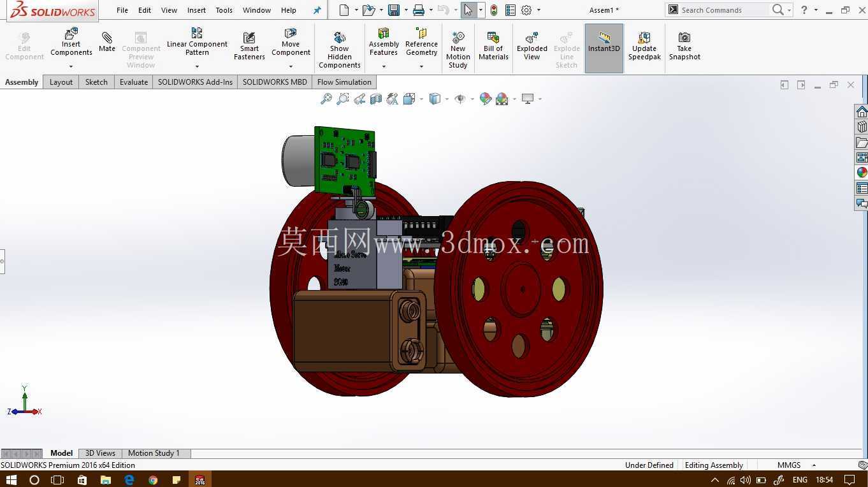Click the Take Snapshot button

(684, 46)
